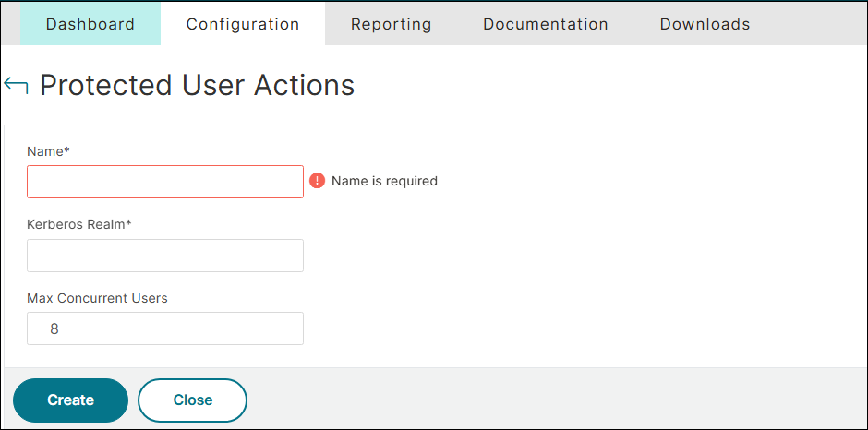Select the Downloads tab
This screenshot has height=430, width=868.
pyautogui.click(x=705, y=24)
